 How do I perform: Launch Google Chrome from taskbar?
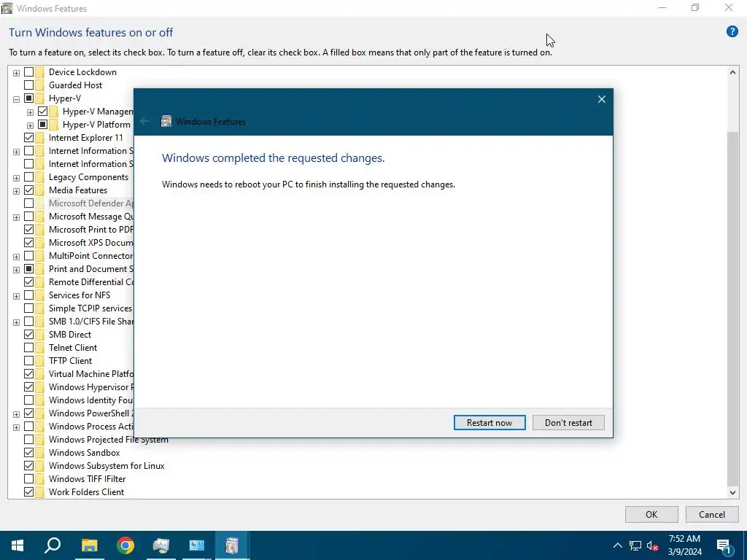point(125,545)
